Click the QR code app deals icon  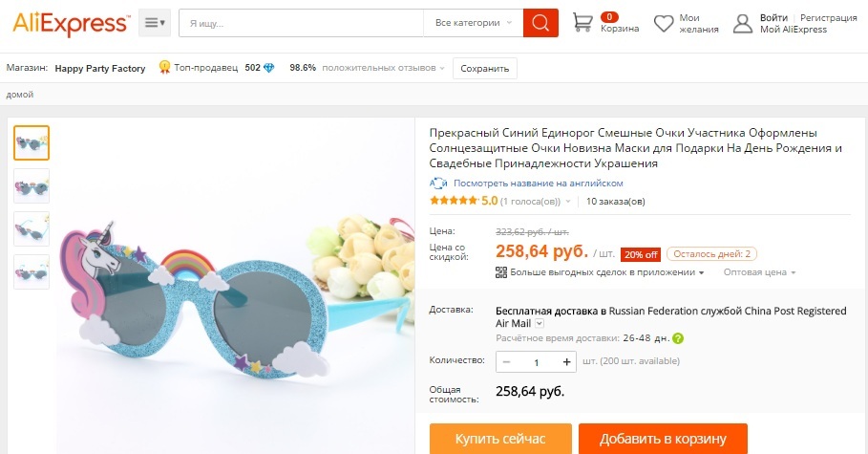click(x=501, y=272)
